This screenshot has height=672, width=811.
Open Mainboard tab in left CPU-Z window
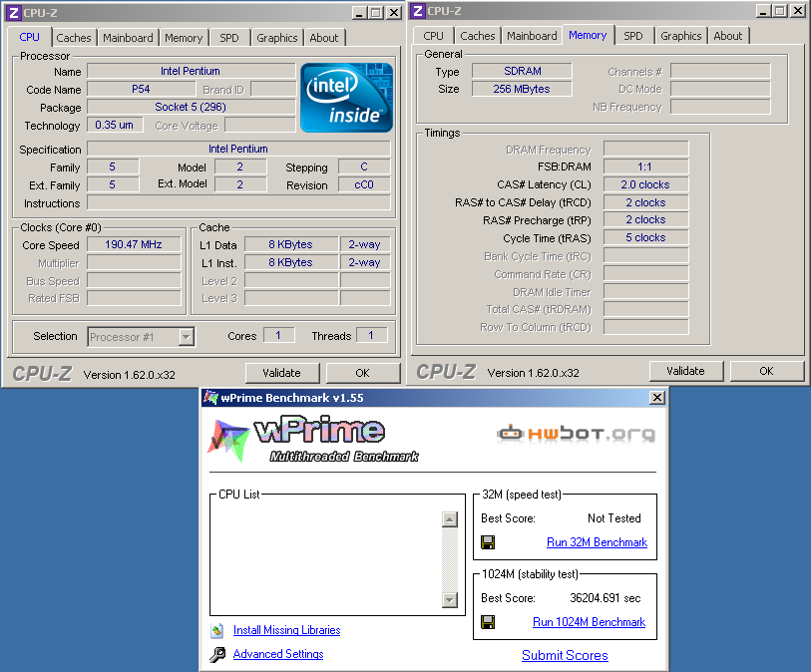[x=128, y=38]
